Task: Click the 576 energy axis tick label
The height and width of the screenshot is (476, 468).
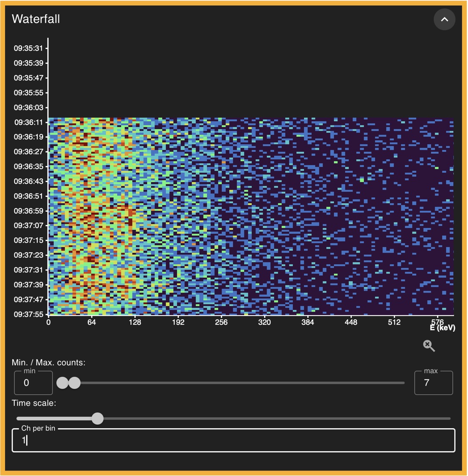Action: pos(437,322)
